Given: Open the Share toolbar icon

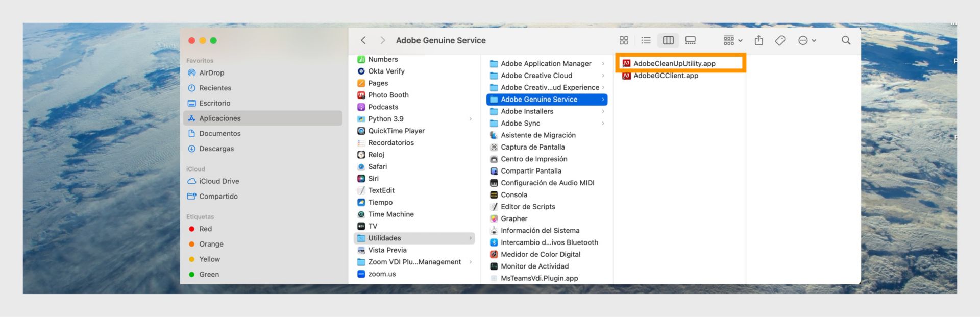Looking at the screenshot, I should pos(759,40).
